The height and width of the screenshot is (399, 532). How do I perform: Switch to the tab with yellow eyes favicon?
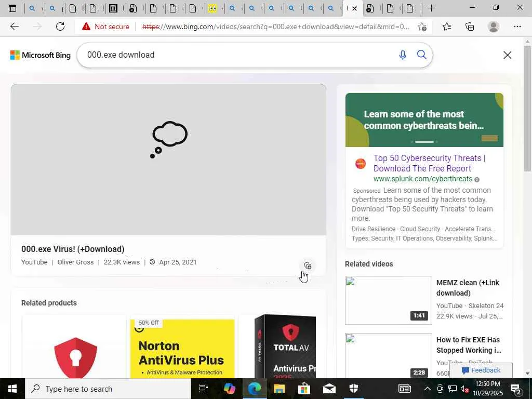click(212, 8)
